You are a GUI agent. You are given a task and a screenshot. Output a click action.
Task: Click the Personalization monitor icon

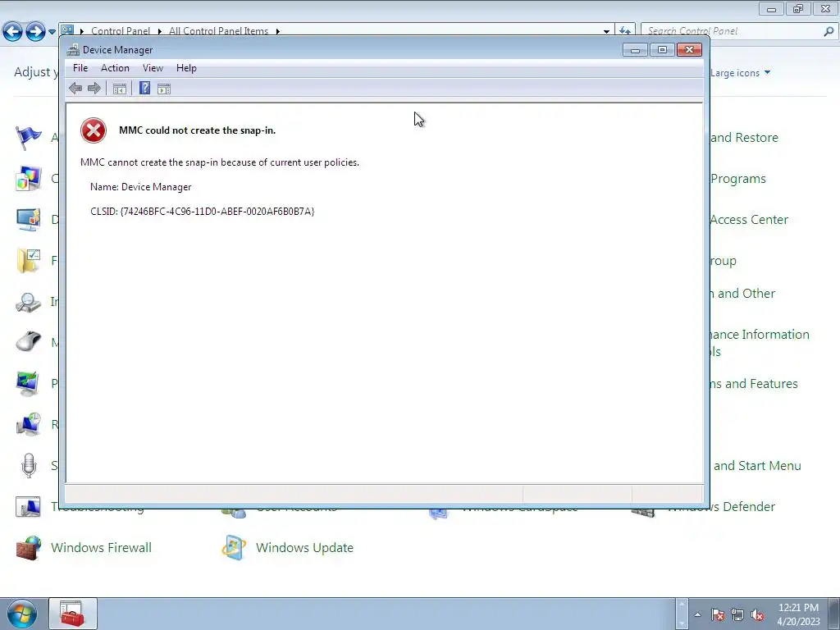click(x=29, y=384)
